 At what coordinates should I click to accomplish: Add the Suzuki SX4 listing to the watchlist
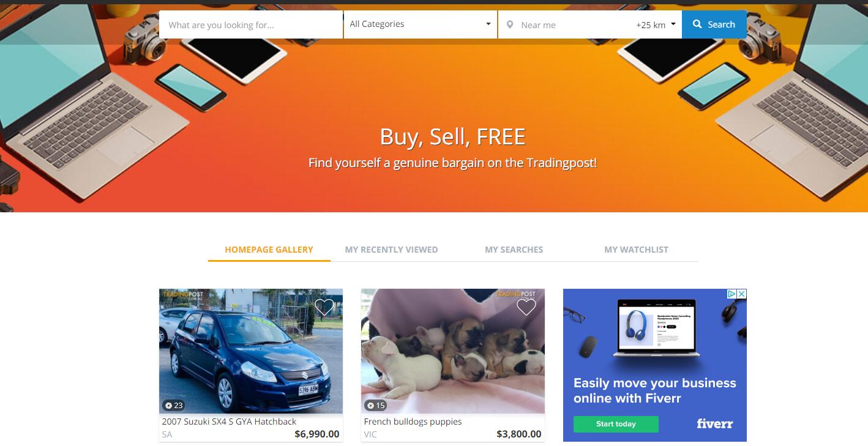[324, 307]
